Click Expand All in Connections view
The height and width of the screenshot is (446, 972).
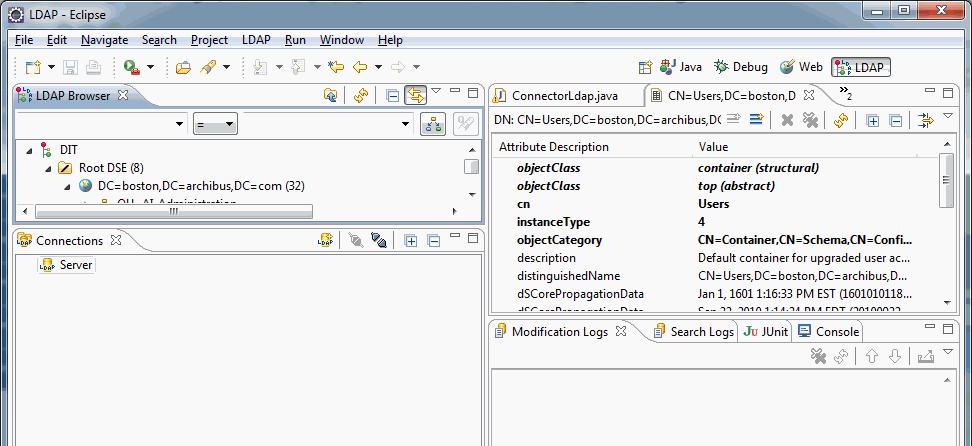tap(410, 241)
